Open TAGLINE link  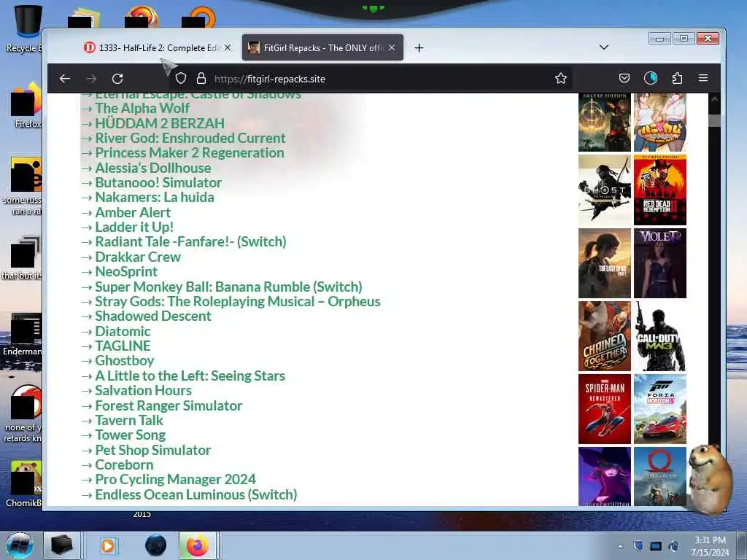click(123, 346)
